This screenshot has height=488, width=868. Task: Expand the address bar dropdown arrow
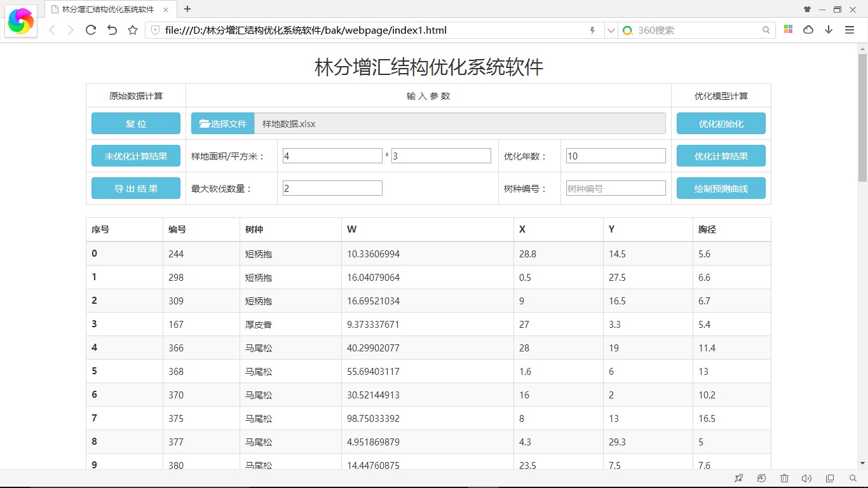click(x=611, y=30)
